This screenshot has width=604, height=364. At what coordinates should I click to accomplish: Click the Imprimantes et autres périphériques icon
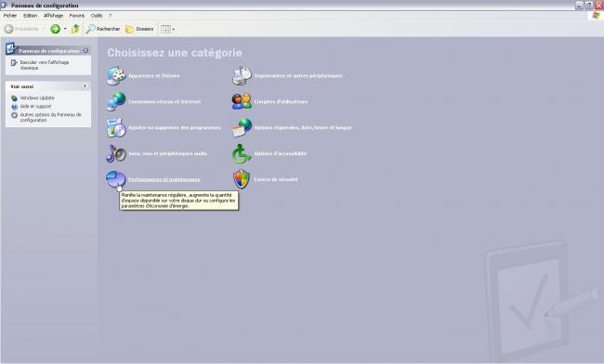click(x=242, y=76)
